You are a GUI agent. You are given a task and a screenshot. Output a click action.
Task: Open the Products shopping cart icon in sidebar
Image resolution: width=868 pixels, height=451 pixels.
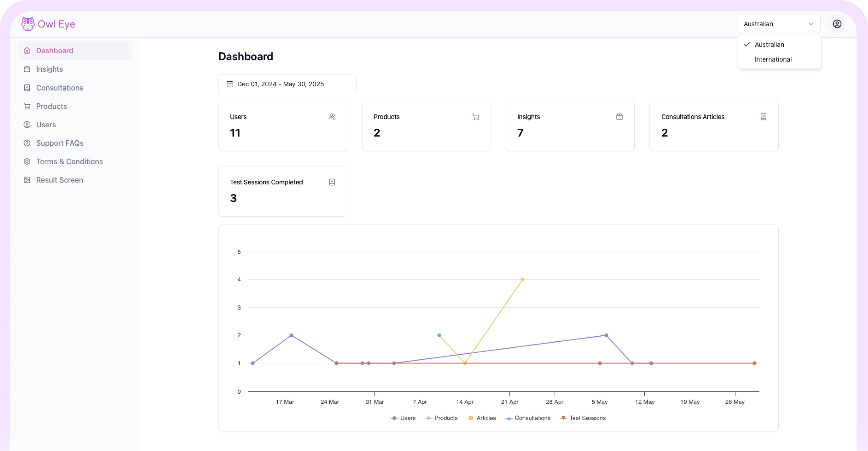[x=27, y=106]
